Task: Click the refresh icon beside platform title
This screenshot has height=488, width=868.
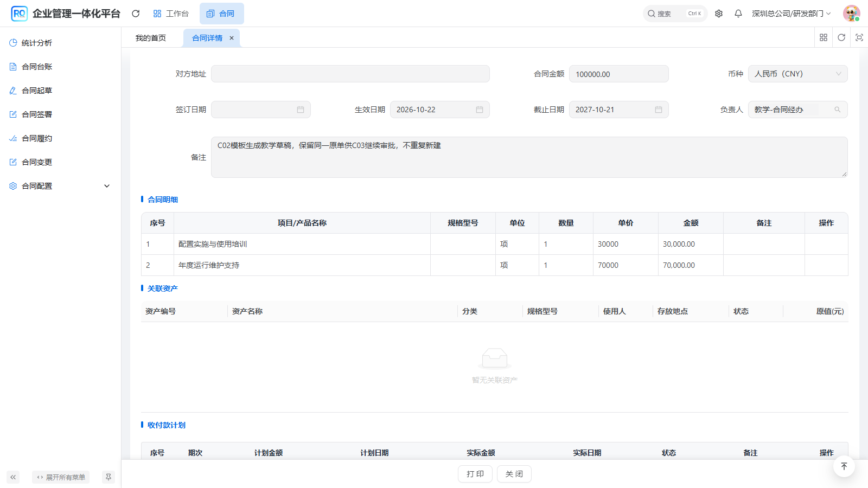Action: (x=136, y=14)
